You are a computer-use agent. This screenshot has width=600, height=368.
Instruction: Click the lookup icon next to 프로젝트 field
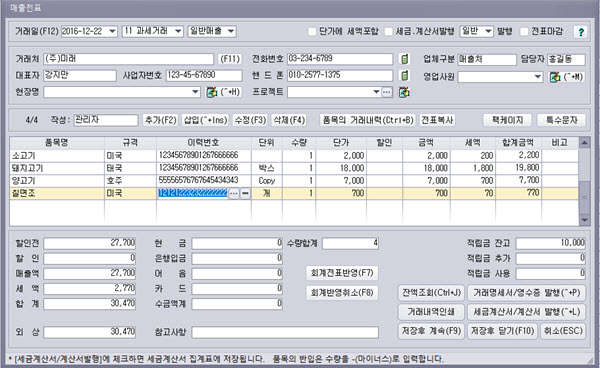tap(404, 92)
